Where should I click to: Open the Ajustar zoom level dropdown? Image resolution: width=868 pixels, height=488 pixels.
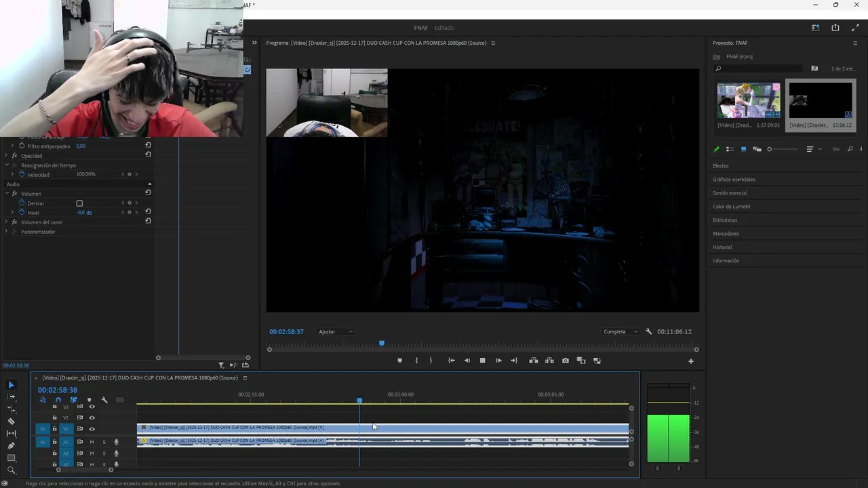336,331
